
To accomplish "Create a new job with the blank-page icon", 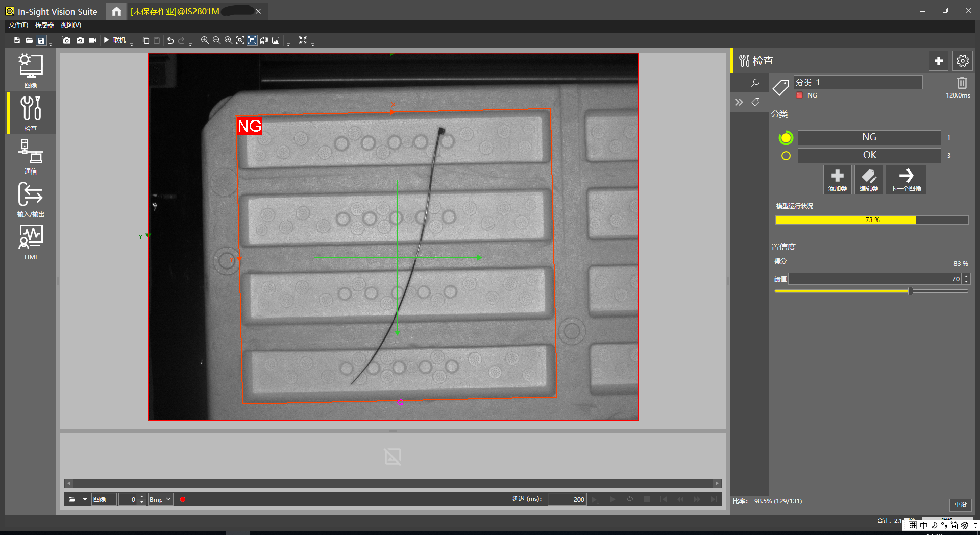I will point(17,40).
